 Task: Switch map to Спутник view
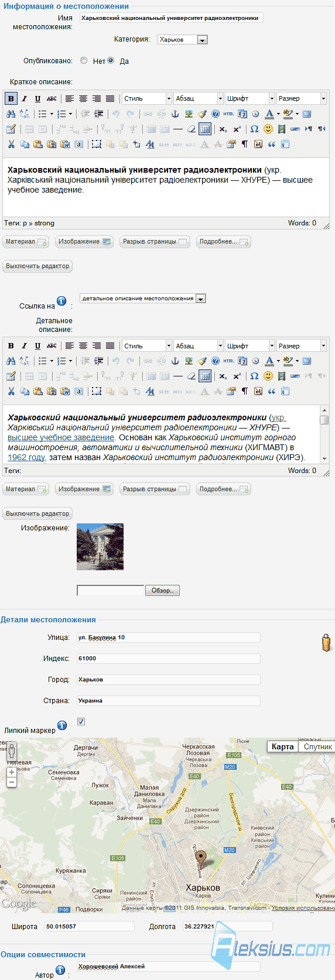click(x=318, y=746)
